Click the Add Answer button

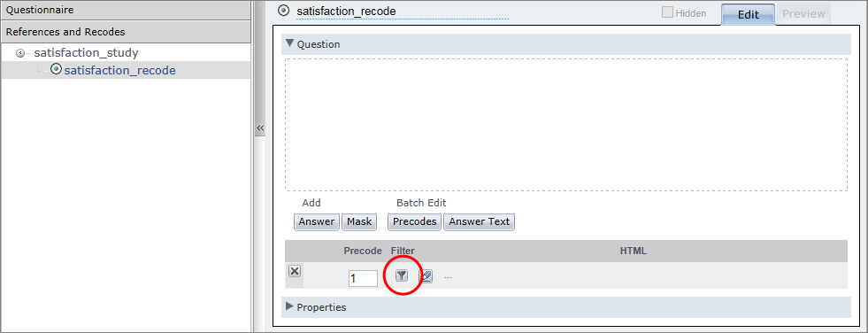[x=317, y=221]
